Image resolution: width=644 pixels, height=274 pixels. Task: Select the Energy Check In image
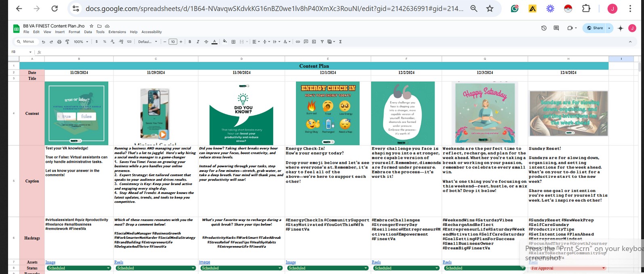point(328,113)
